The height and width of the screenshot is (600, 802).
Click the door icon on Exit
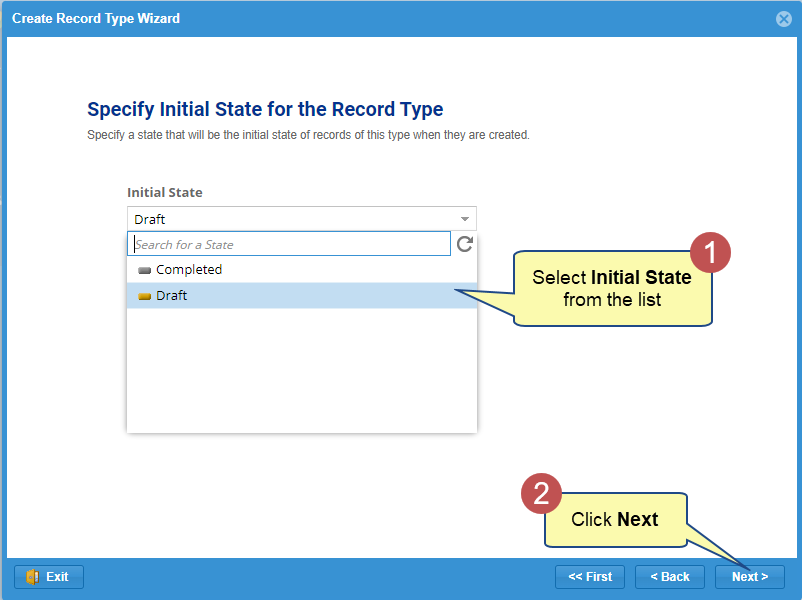coord(32,577)
